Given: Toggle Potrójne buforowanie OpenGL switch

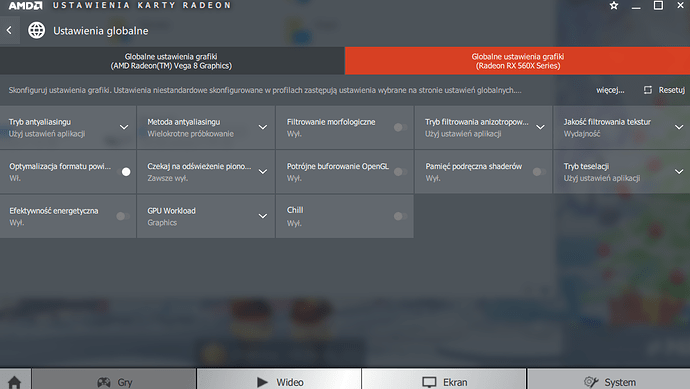Looking at the screenshot, I should [400, 172].
